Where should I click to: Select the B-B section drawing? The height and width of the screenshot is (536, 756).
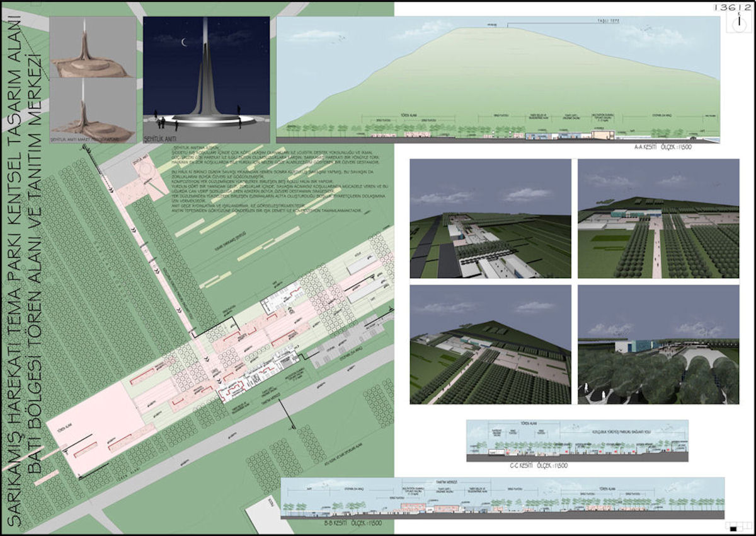point(502,498)
